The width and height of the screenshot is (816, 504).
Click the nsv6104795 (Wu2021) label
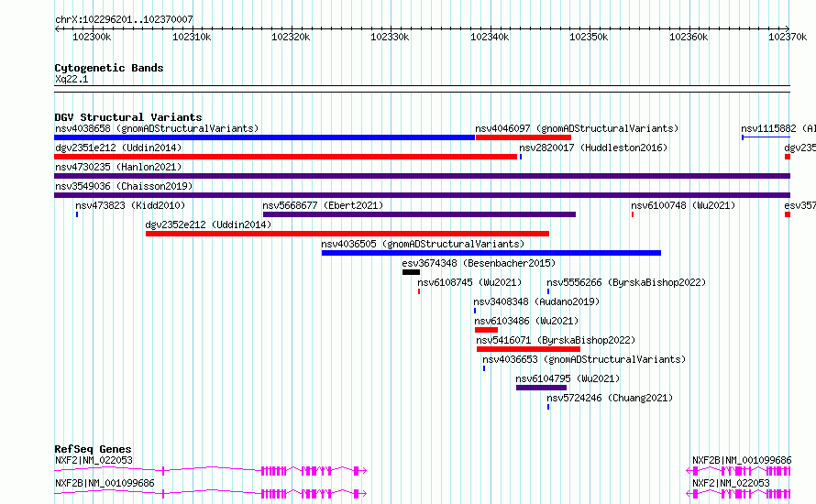pyautogui.click(x=568, y=378)
